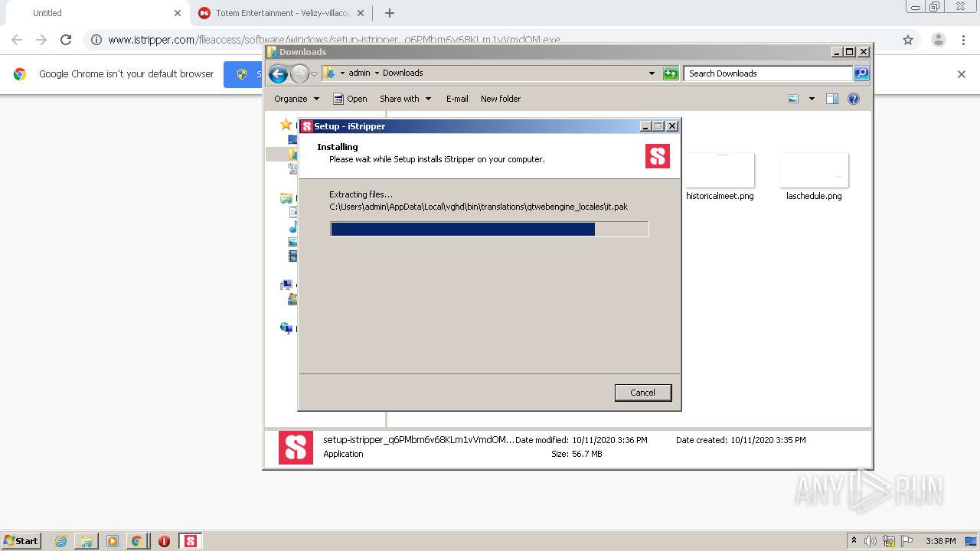Open the Windows Start menu
This screenshot has width=980, height=551.
21,541
